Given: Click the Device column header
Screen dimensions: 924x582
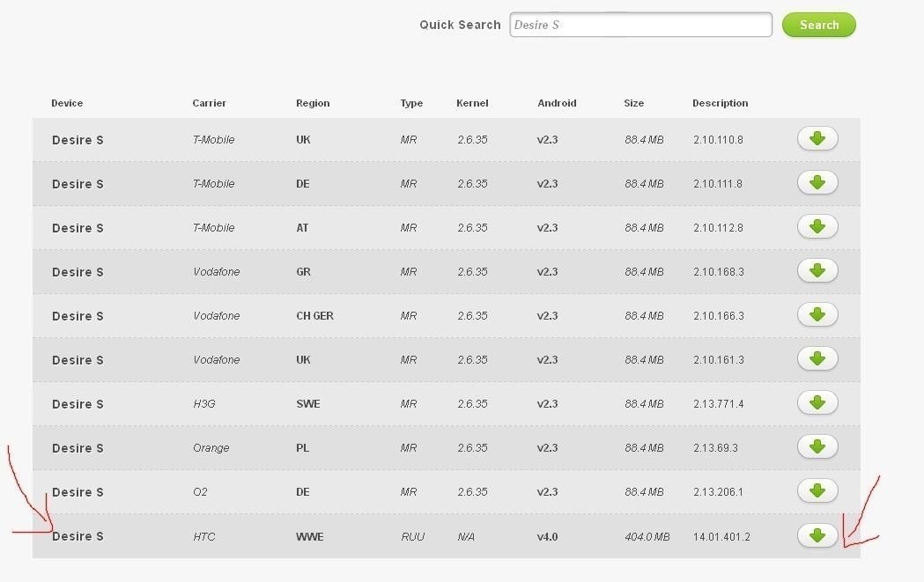Looking at the screenshot, I should click(67, 103).
